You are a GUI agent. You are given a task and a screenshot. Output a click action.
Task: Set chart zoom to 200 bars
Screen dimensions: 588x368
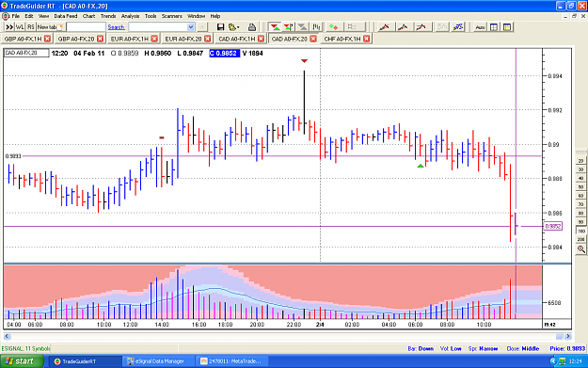point(580,239)
